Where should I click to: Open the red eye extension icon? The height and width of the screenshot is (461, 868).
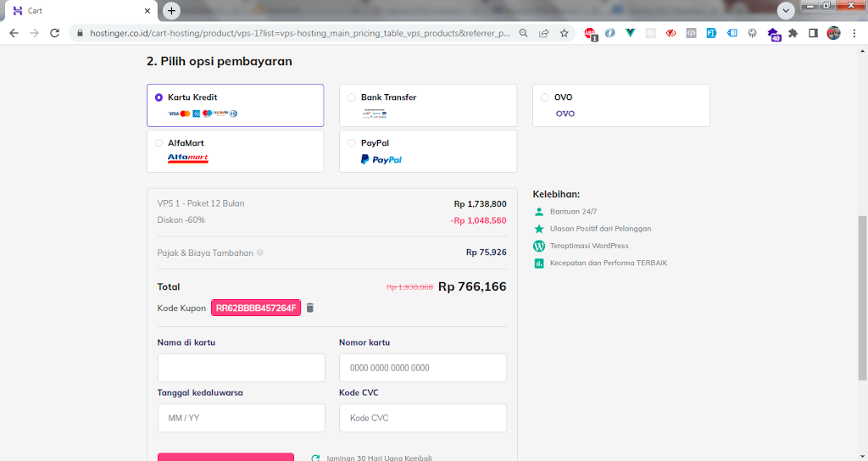coord(671,33)
